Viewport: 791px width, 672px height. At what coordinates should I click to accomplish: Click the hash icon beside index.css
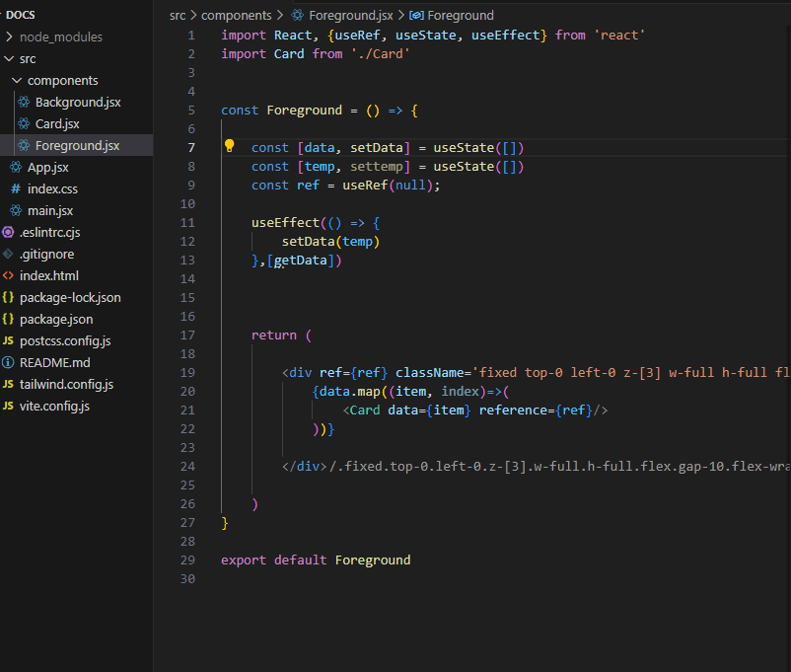tap(16, 189)
